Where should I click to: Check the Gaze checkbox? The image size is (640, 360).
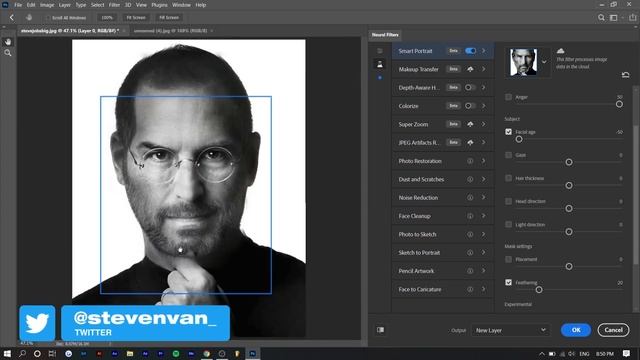point(508,155)
